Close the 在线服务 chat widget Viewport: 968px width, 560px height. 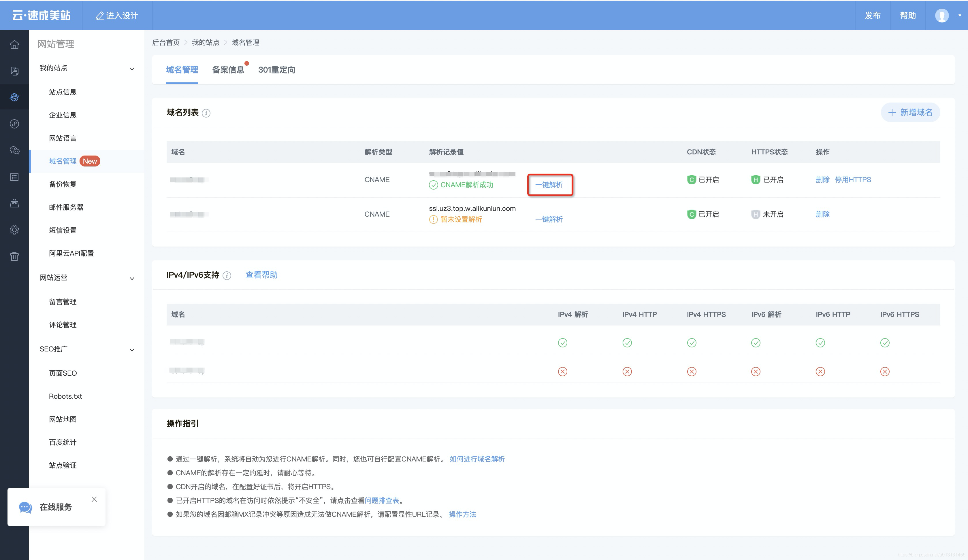pyautogui.click(x=94, y=499)
